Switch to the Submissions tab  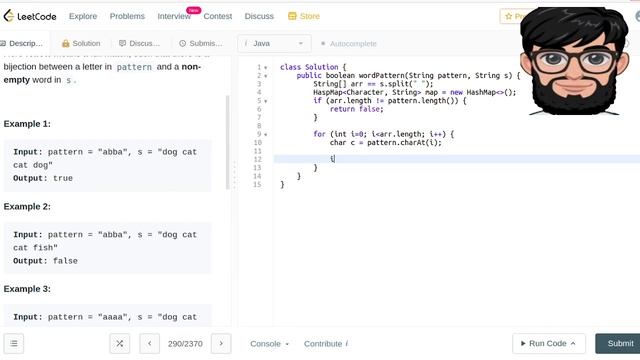pyautogui.click(x=201, y=43)
